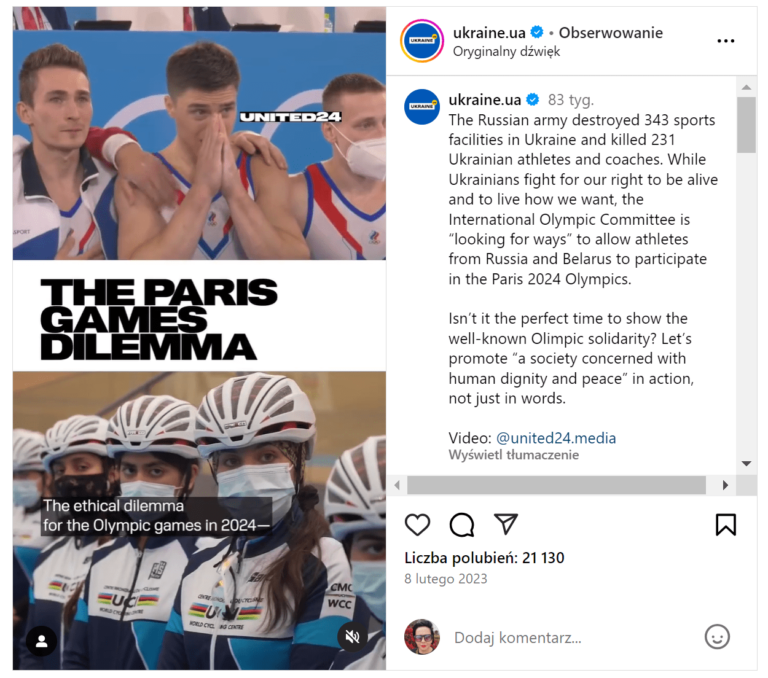Share post using the paper plane icon
The image size is (768, 678).
[x=505, y=524]
